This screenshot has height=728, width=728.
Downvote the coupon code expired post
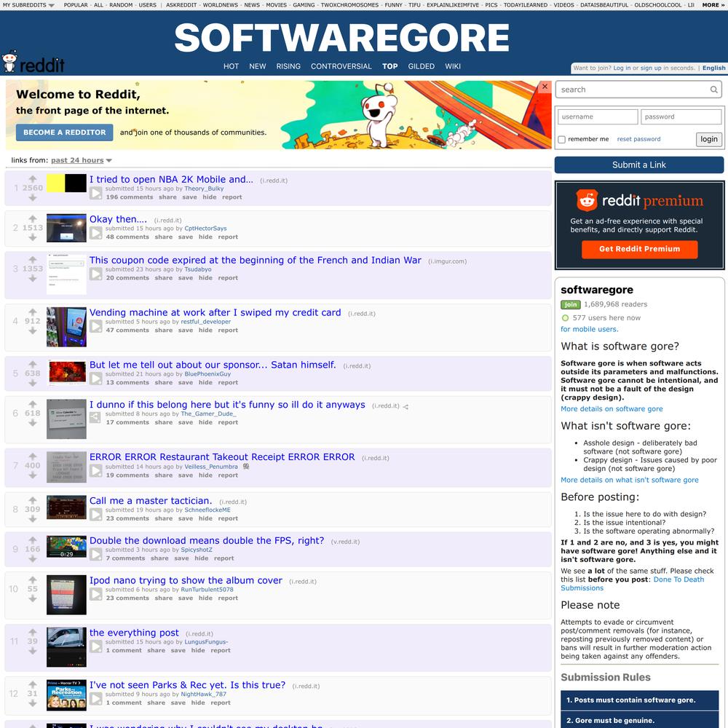point(33,279)
